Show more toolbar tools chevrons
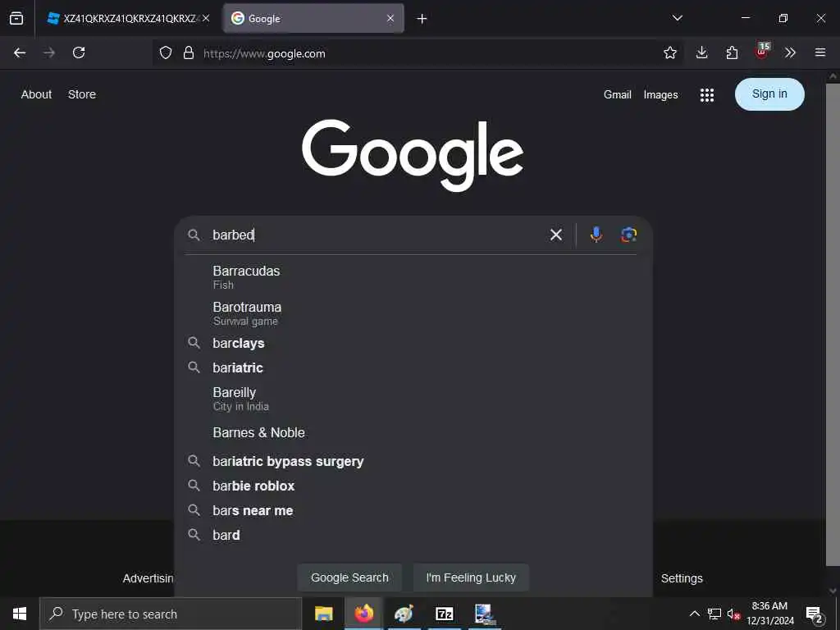Screen dimensions: 840x630 [x=790, y=52]
